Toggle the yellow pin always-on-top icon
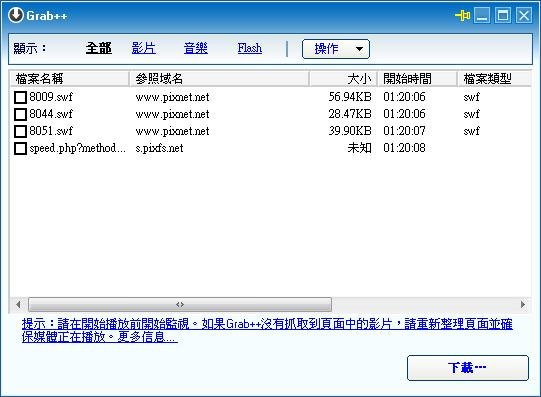Screen dimensions: 541x397 [x=462, y=16]
